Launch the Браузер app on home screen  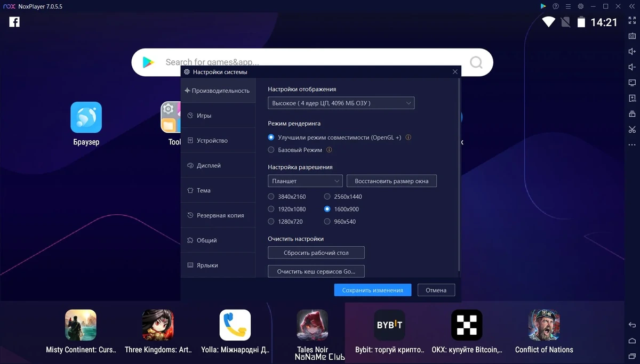tap(86, 117)
